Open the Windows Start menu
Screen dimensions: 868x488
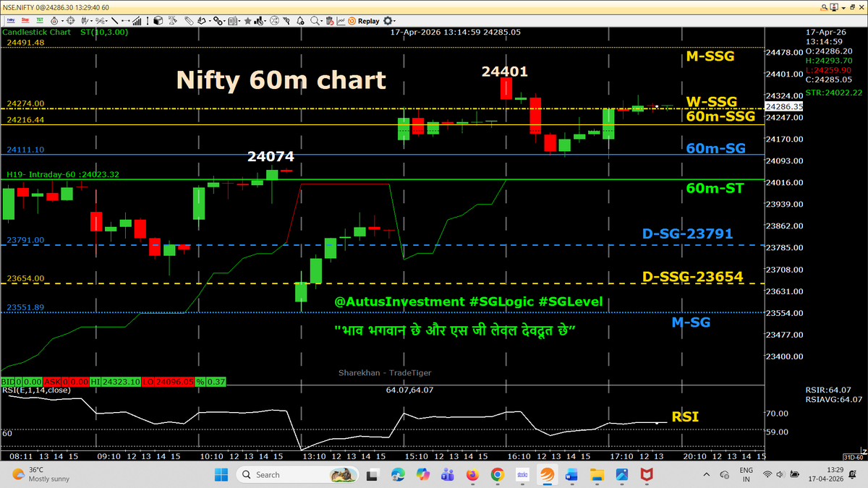click(x=222, y=474)
